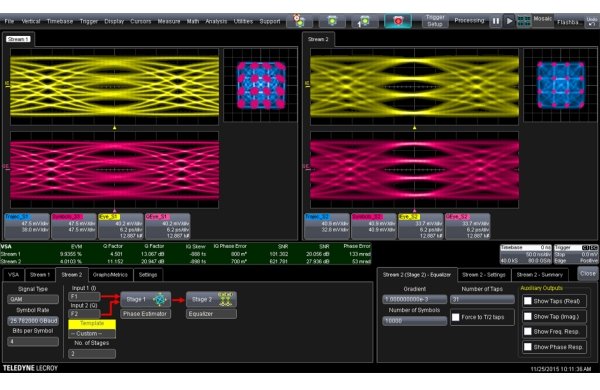600x390 pixels.
Task: Open the File menu
Action: [9, 21]
